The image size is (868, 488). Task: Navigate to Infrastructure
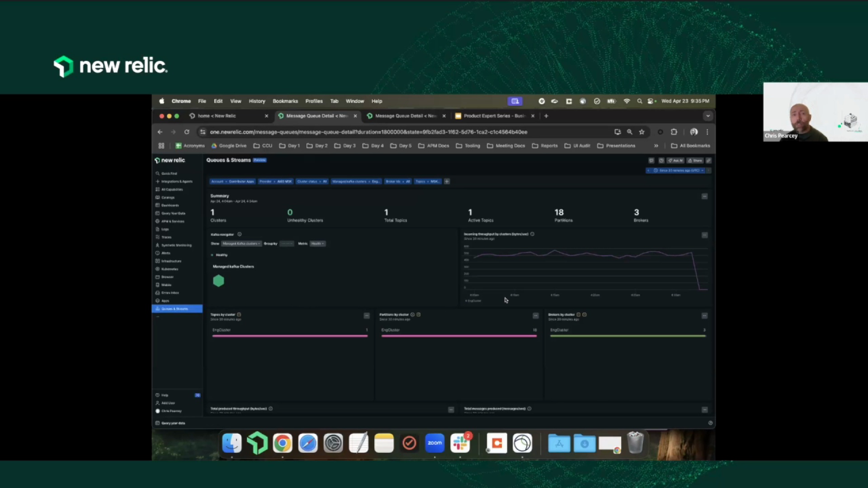pos(169,261)
